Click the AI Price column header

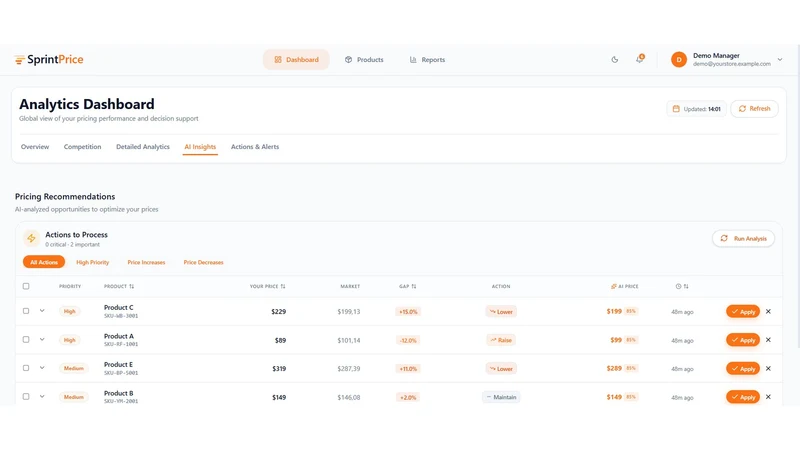coord(624,286)
